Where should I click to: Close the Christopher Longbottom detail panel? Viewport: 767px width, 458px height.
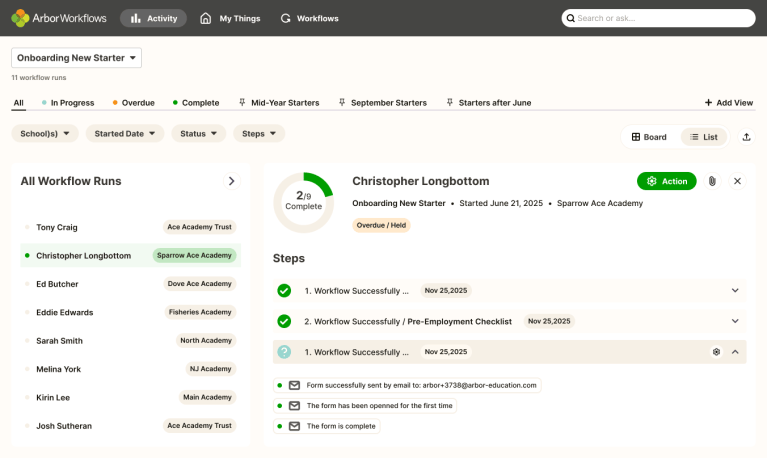click(x=737, y=181)
